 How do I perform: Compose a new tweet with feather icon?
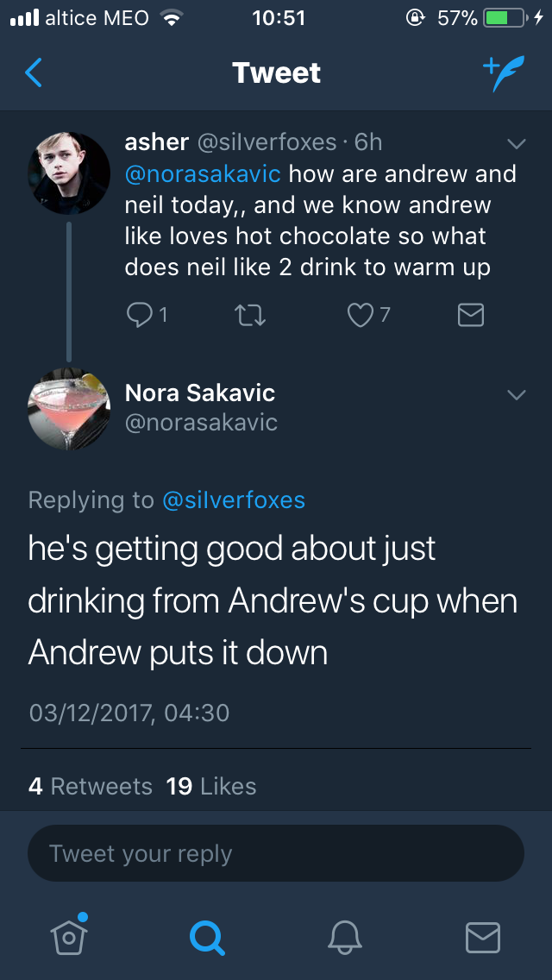pyautogui.click(x=502, y=74)
